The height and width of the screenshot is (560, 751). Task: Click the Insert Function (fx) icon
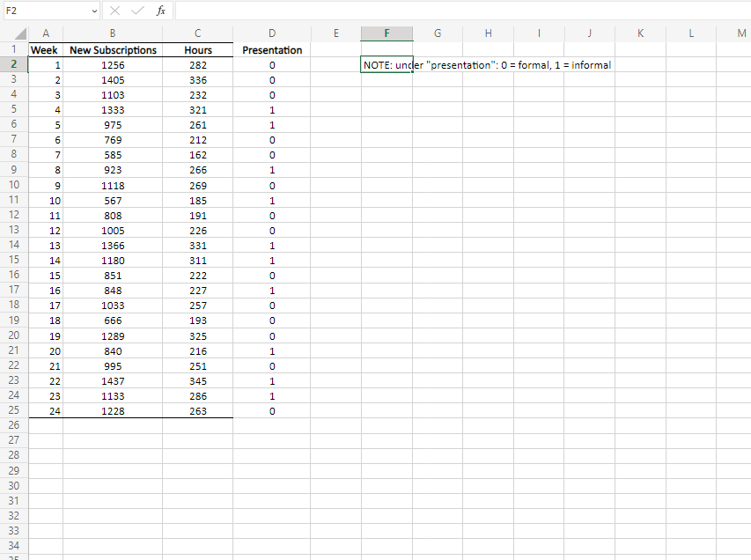tap(160, 11)
